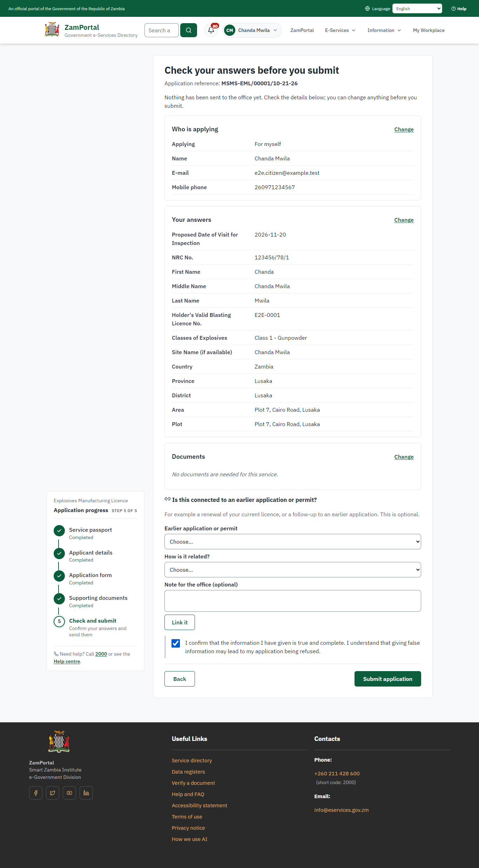Open the Earlier application or permit dropdown
Image resolution: width=479 pixels, height=868 pixels.
point(293,542)
